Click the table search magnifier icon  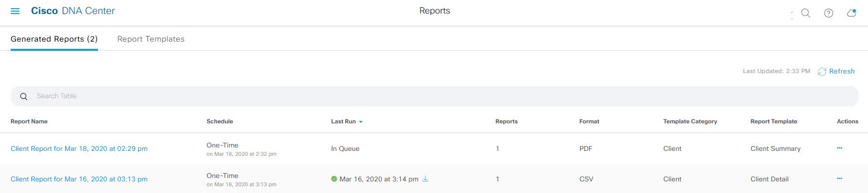click(x=23, y=97)
